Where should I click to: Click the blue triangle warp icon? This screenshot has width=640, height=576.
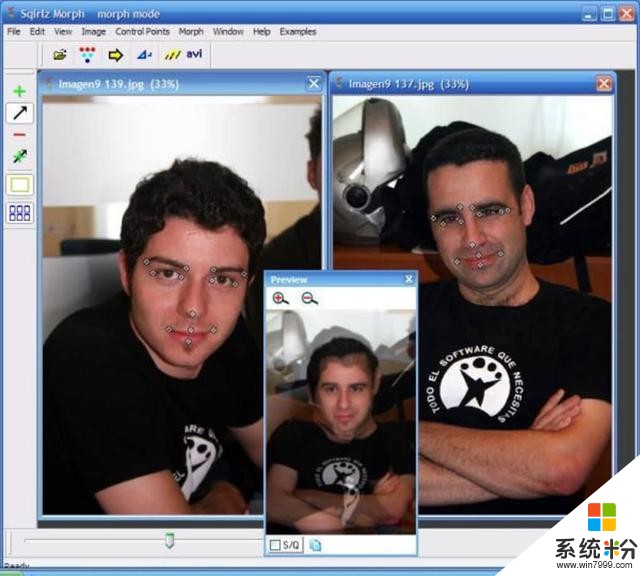pyautogui.click(x=144, y=54)
